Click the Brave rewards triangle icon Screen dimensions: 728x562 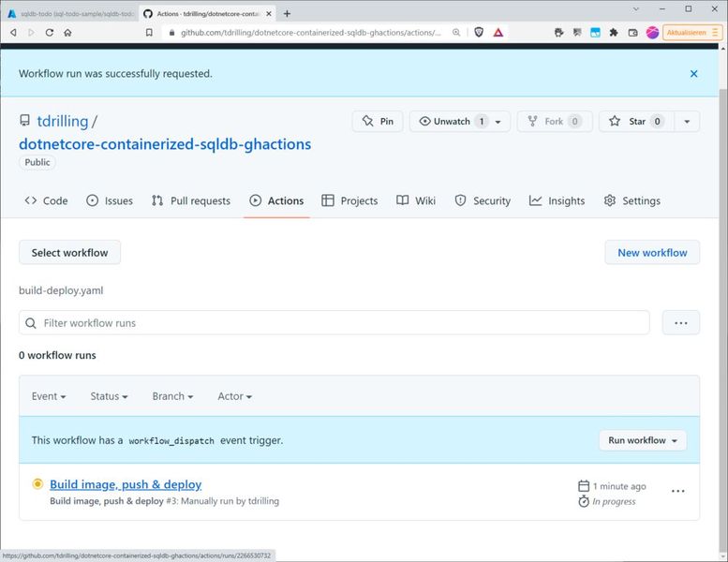click(x=498, y=33)
